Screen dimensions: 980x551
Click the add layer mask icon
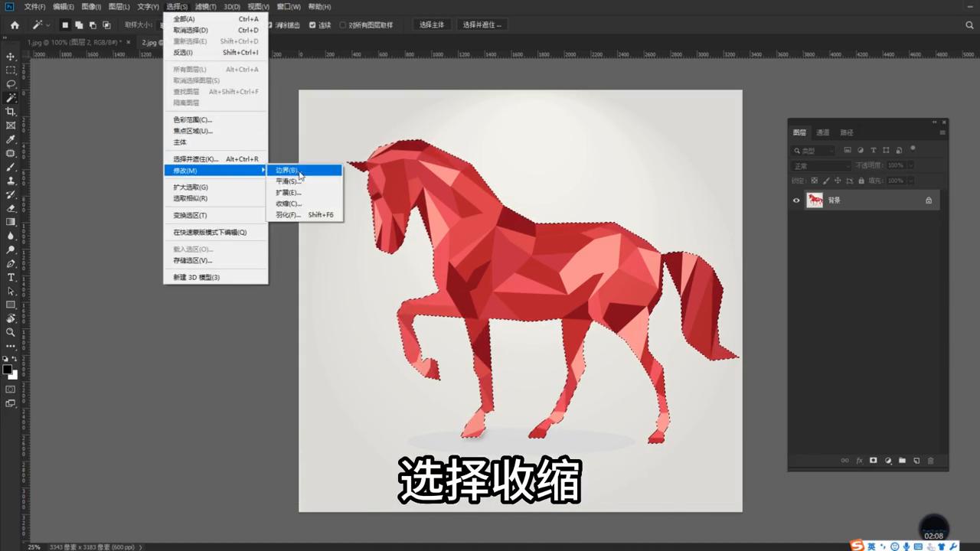(x=873, y=461)
